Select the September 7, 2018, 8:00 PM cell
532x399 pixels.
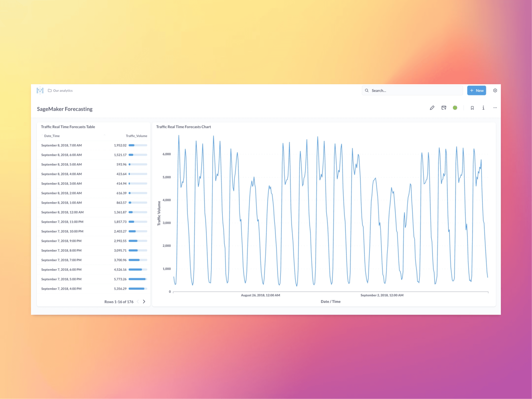pyautogui.click(x=61, y=250)
